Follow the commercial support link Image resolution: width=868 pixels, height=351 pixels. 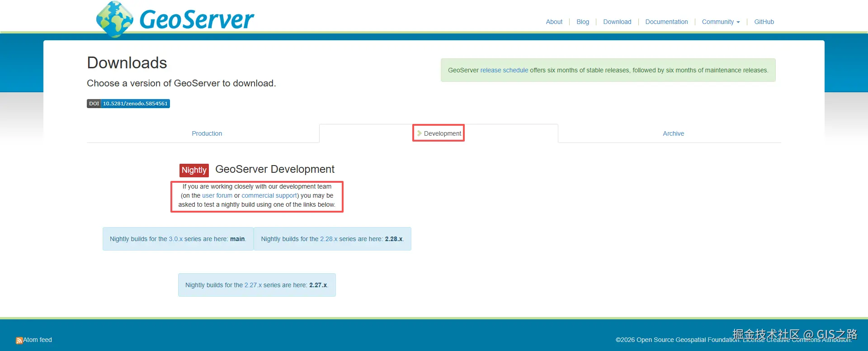(269, 195)
